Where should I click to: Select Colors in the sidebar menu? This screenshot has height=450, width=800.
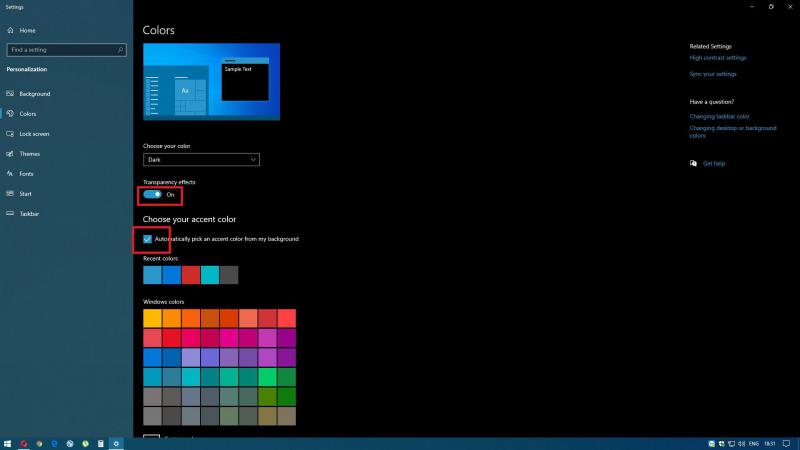pyautogui.click(x=28, y=114)
